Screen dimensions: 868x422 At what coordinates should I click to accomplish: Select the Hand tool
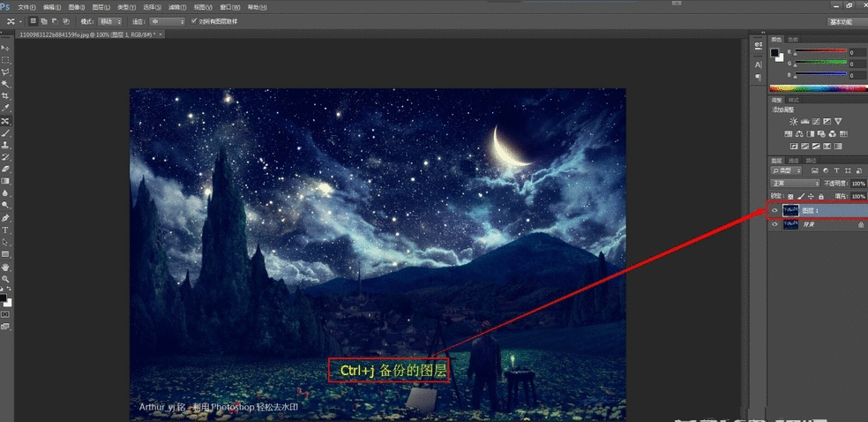[5, 266]
